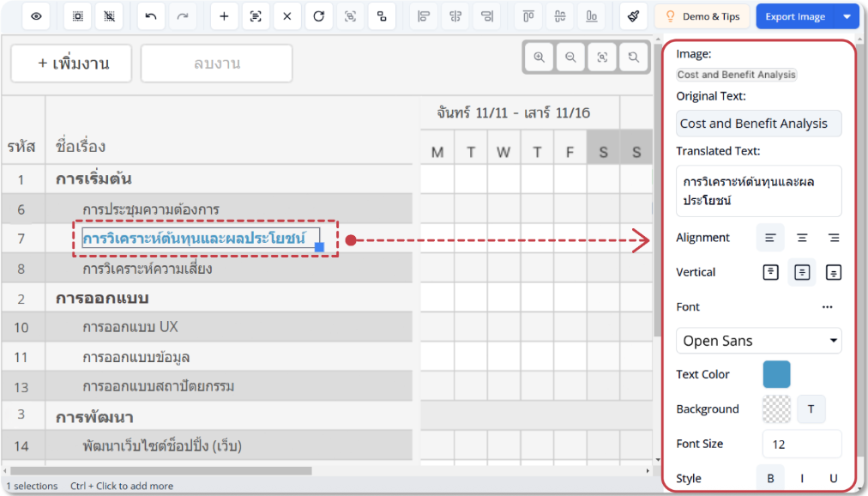Select row การออกแบบ UX in task list
Image resolution: width=868 pixels, height=496 pixels.
[130, 327]
